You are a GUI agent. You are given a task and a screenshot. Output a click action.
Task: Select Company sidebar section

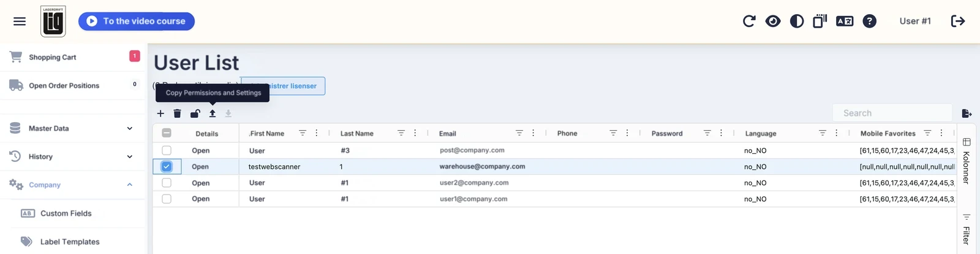coord(45,185)
